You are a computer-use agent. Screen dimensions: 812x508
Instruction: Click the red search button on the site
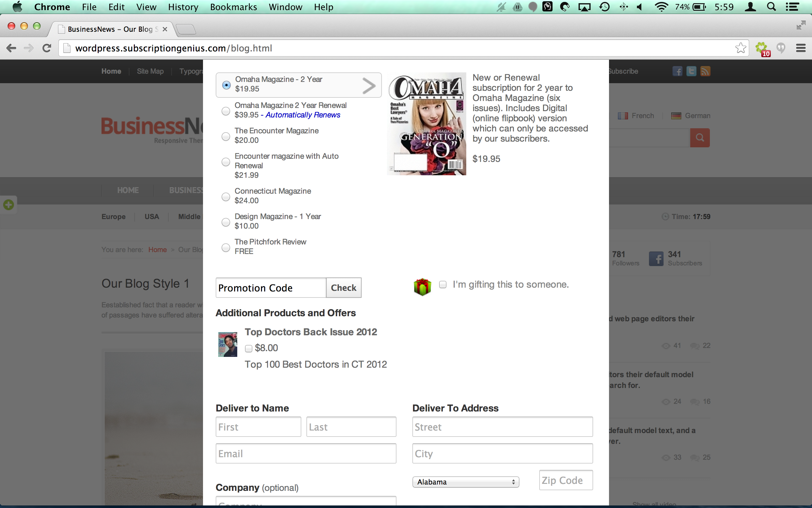pos(700,137)
